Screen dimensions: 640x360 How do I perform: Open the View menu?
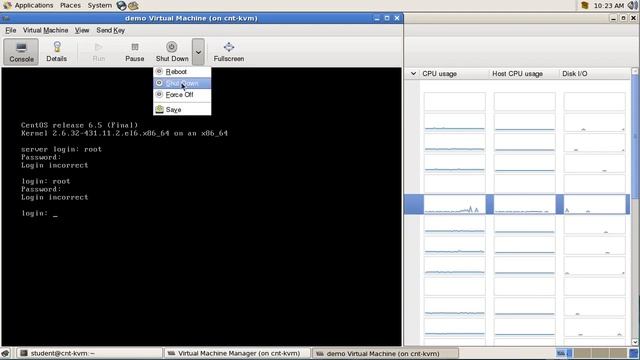click(82, 30)
